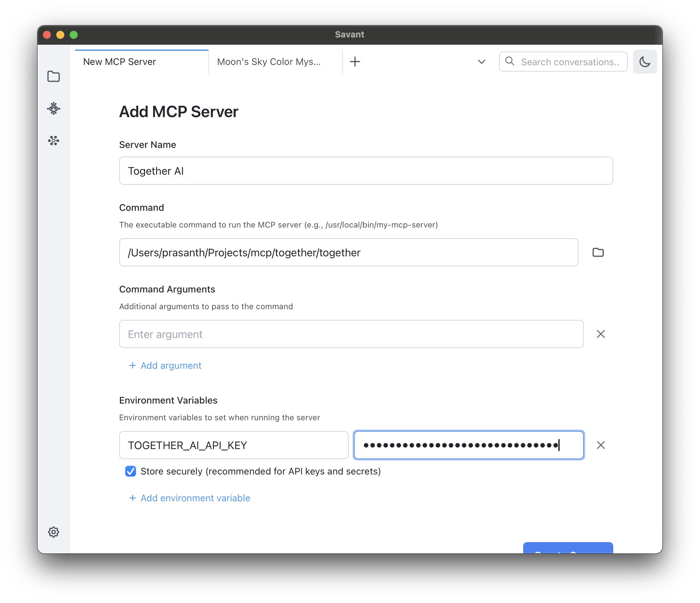Image resolution: width=700 pixels, height=603 pixels.
Task: Open the models cluster sidebar icon
Action: click(53, 141)
